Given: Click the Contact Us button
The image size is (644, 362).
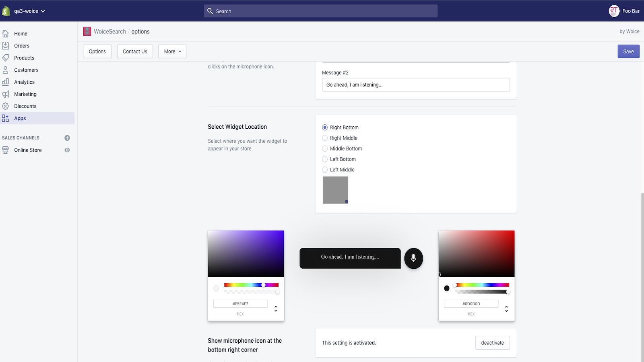Looking at the screenshot, I should [x=135, y=51].
